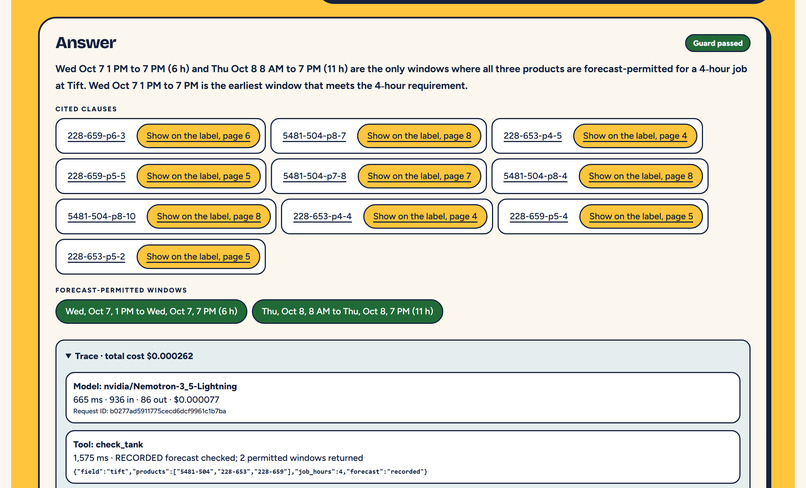Click Tool: check_tank heading
The image size is (806, 488).
coord(108,444)
